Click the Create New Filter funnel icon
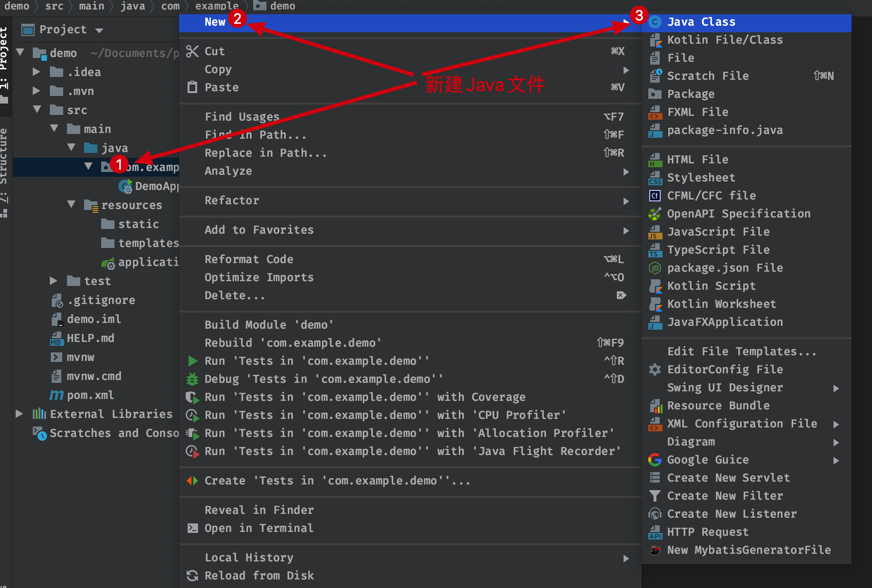Screen dimensions: 872x588 click(x=655, y=496)
